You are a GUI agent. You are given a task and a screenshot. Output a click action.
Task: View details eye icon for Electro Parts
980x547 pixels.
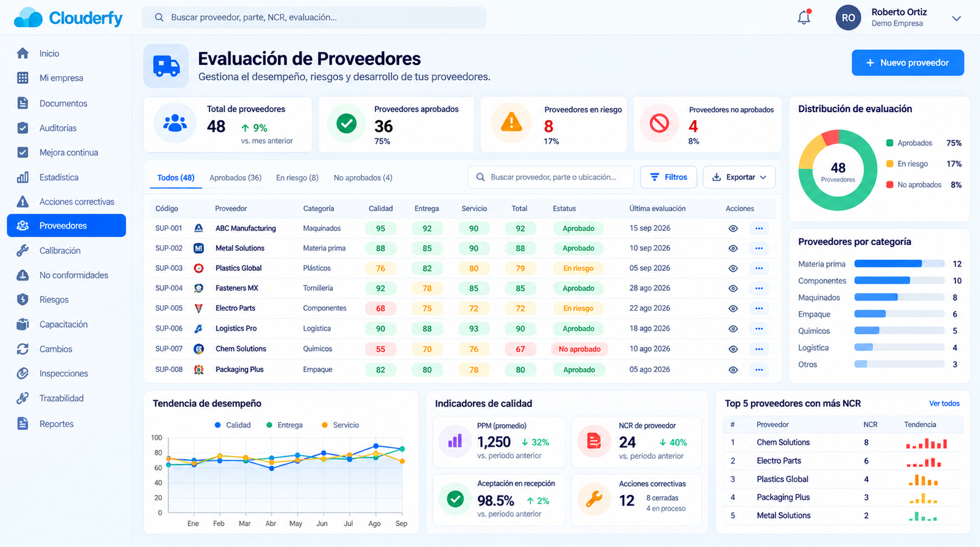pyautogui.click(x=733, y=309)
